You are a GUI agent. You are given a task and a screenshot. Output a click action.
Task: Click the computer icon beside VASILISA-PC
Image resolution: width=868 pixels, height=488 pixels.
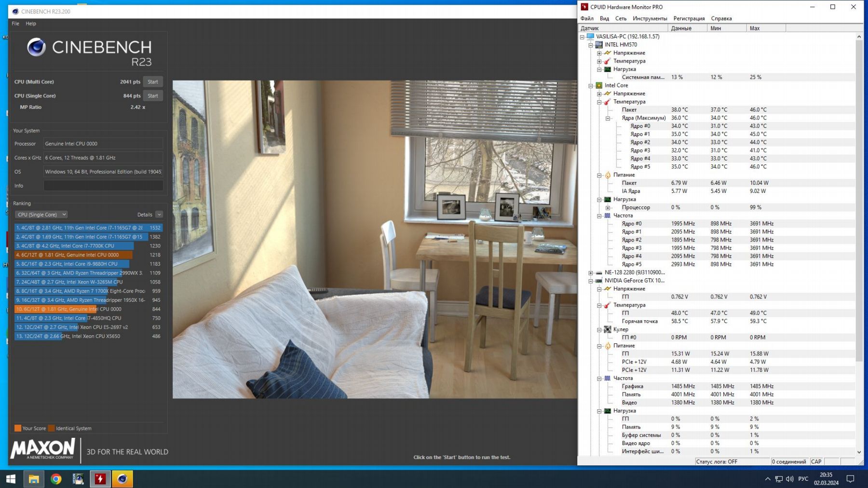[590, 37]
